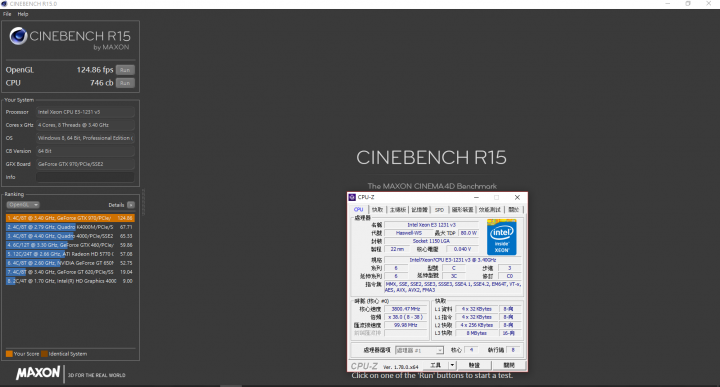The height and width of the screenshot is (387, 720).
Task: Click the L2 cache 4 x 256 KBytes value
Action: (x=476, y=325)
